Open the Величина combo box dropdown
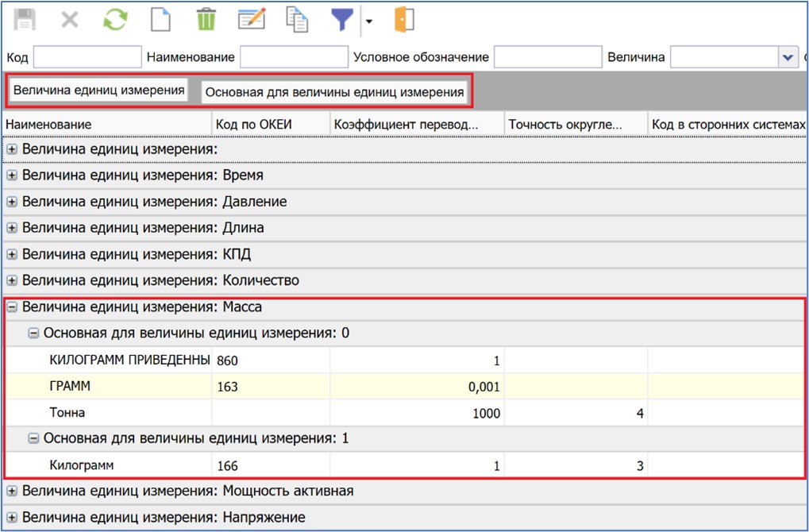This screenshot has height=532, width=809. (788, 57)
